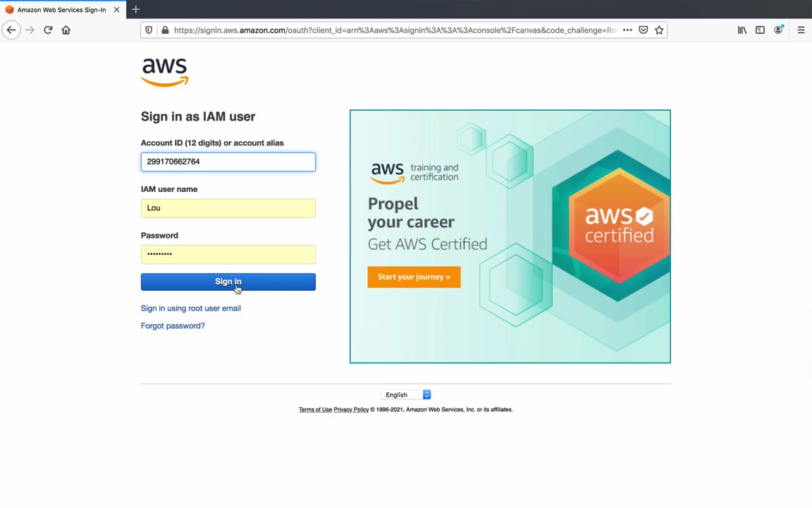Image resolution: width=812 pixels, height=508 pixels.
Task: Open the Privacy Policy link
Action: click(351, 409)
